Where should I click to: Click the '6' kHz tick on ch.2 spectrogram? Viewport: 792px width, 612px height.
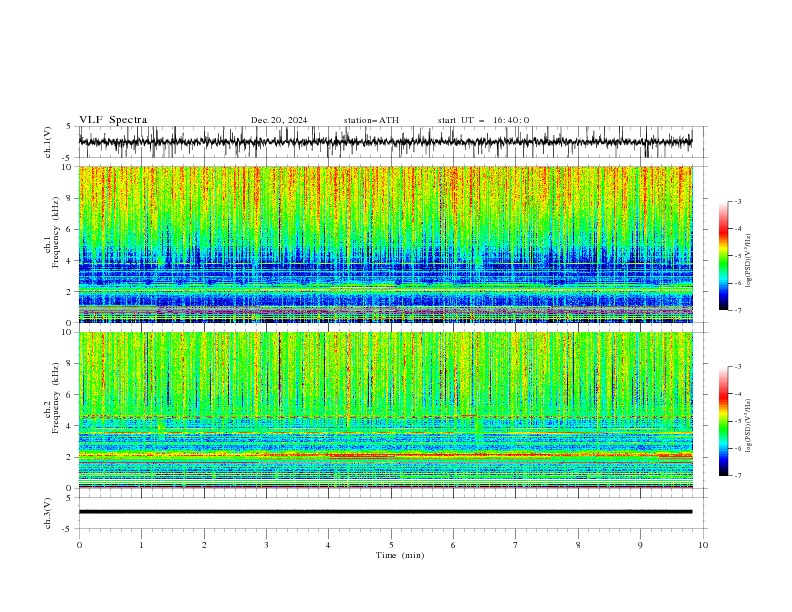click(70, 395)
